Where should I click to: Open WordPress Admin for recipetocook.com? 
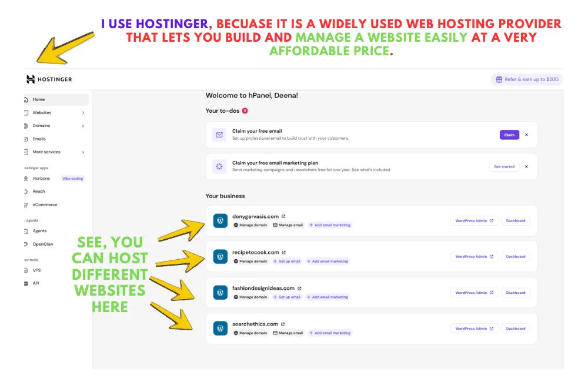475,257
